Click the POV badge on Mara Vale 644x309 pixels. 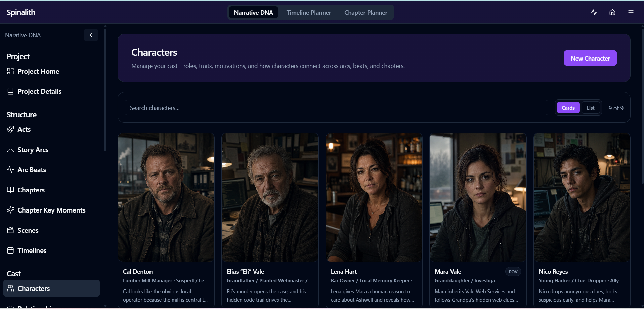click(513, 272)
